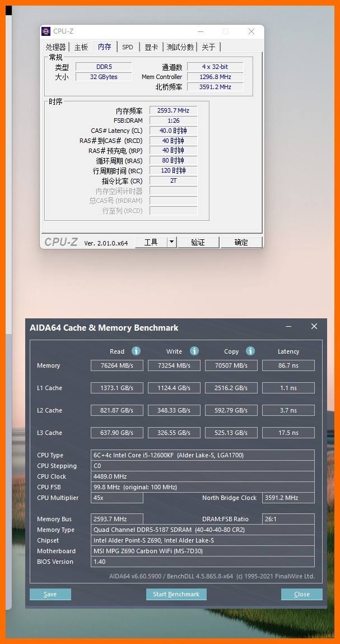Viewport: 340px width, 644px height.
Task: Click Memory Latency 86.7 ns cell
Action: pos(288,365)
